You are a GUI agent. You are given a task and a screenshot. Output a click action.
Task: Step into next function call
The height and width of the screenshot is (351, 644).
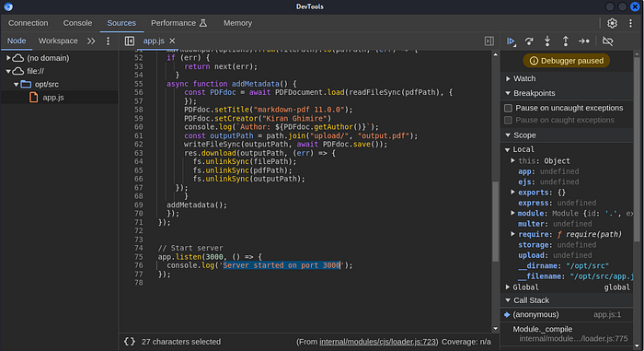point(547,41)
